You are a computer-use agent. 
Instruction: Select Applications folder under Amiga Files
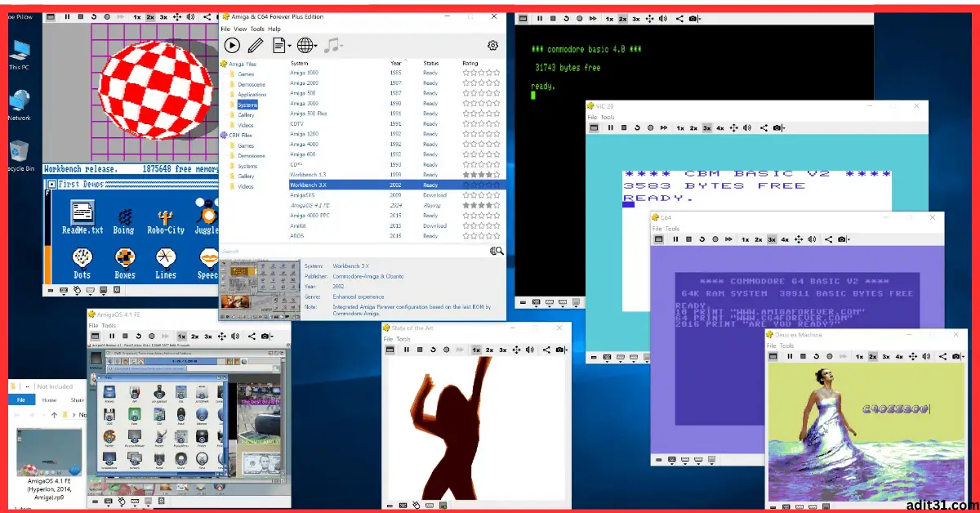pos(252,95)
